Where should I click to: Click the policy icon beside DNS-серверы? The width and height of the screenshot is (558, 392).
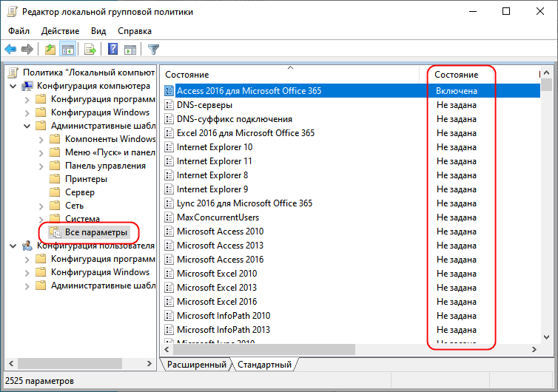coord(169,105)
